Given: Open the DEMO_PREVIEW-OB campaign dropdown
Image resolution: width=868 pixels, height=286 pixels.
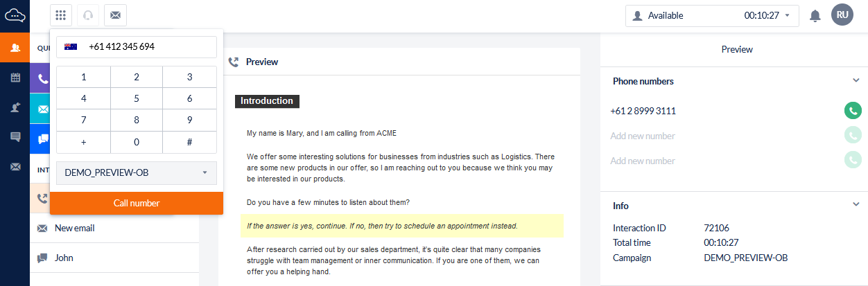Looking at the screenshot, I should point(136,173).
